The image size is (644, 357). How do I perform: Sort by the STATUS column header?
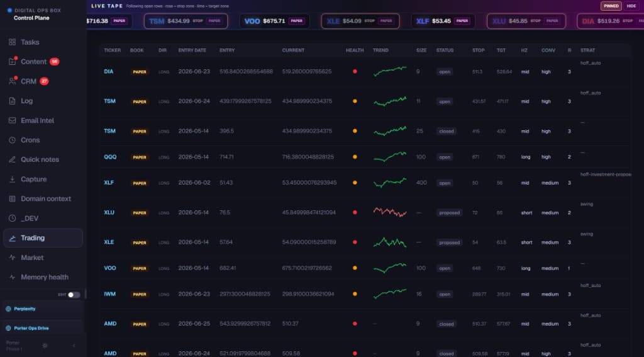click(445, 50)
